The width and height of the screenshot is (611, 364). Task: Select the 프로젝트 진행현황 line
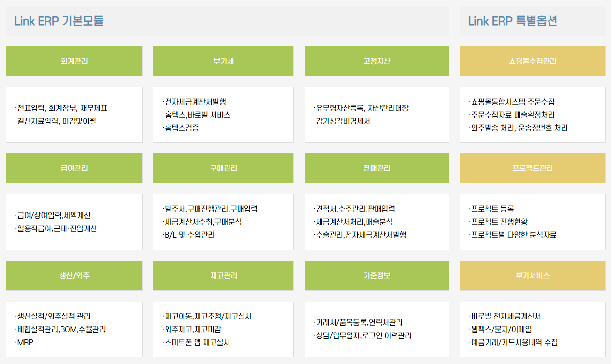[498, 222]
